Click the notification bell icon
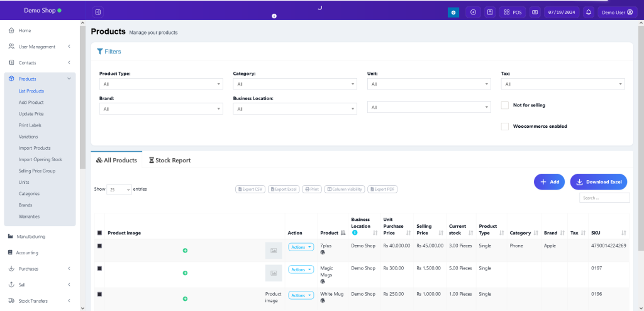 pos(589,12)
